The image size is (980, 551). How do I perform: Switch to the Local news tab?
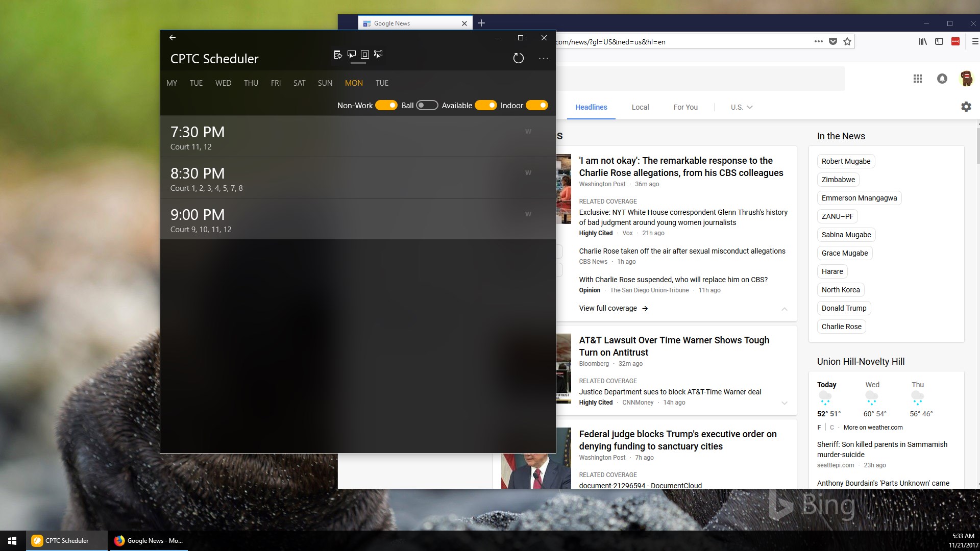click(x=640, y=107)
